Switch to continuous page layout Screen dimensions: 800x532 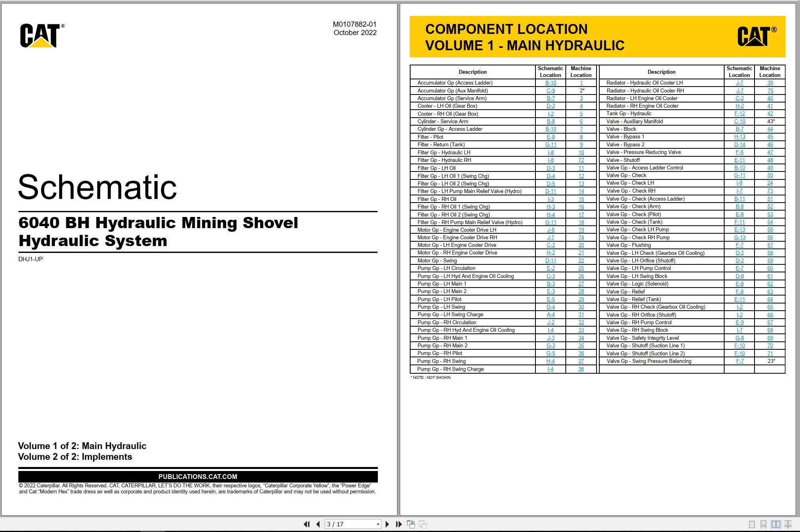click(763, 524)
